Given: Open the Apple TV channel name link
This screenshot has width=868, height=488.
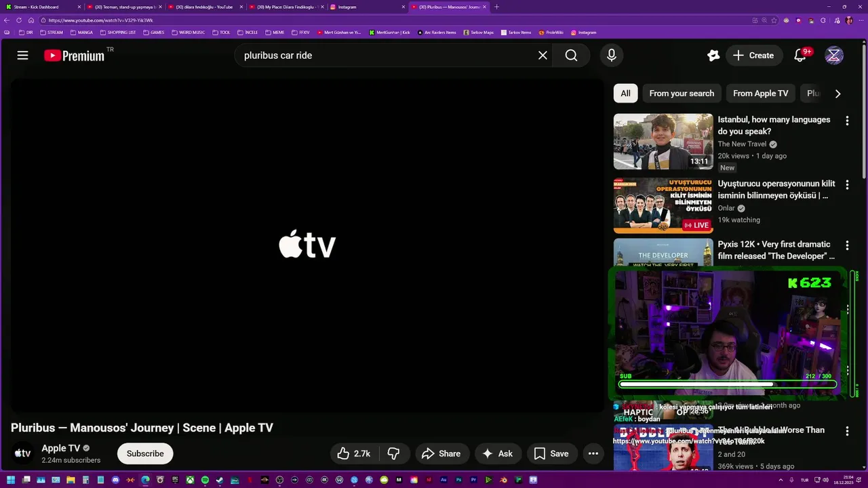Looking at the screenshot, I should [x=61, y=448].
